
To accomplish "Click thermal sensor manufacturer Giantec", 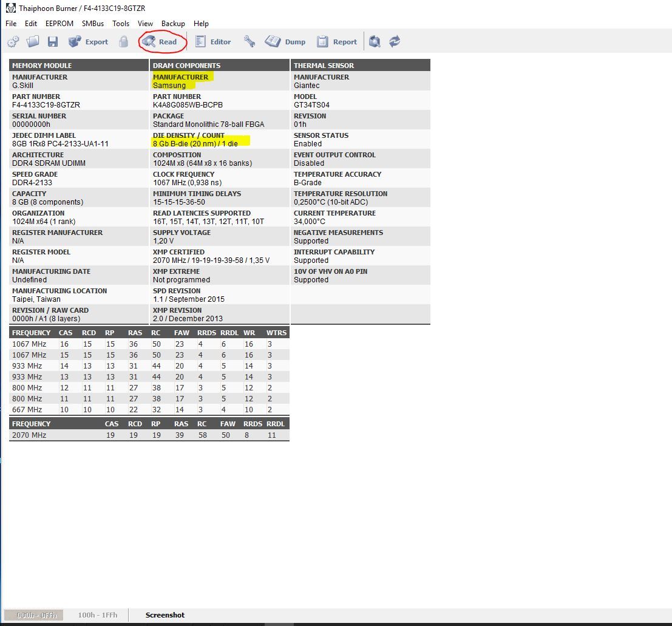I will click(307, 86).
